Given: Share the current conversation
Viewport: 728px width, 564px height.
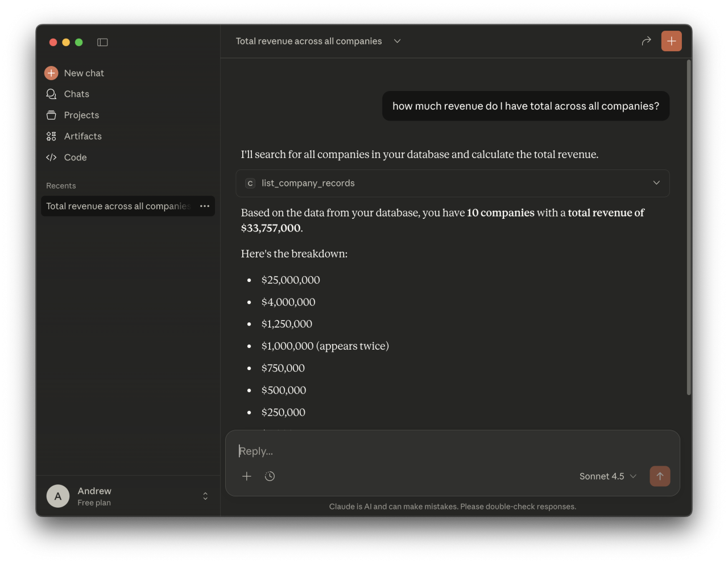Looking at the screenshot, I should 646,41.
